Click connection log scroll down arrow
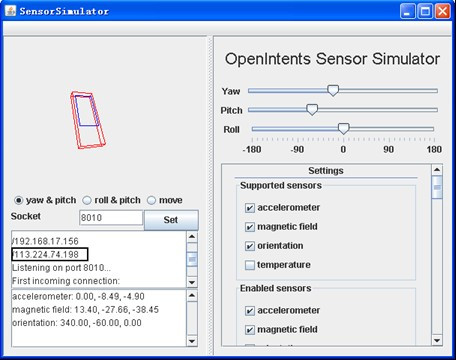The width and height of the screenshot is (457, 360). pyautogui.click(x=192, y=282)
